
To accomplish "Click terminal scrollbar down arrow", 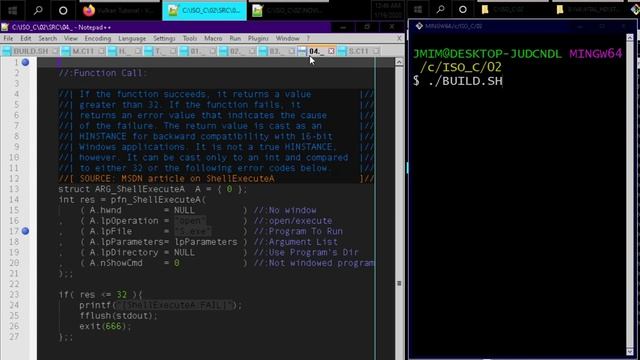I will 630,351.
